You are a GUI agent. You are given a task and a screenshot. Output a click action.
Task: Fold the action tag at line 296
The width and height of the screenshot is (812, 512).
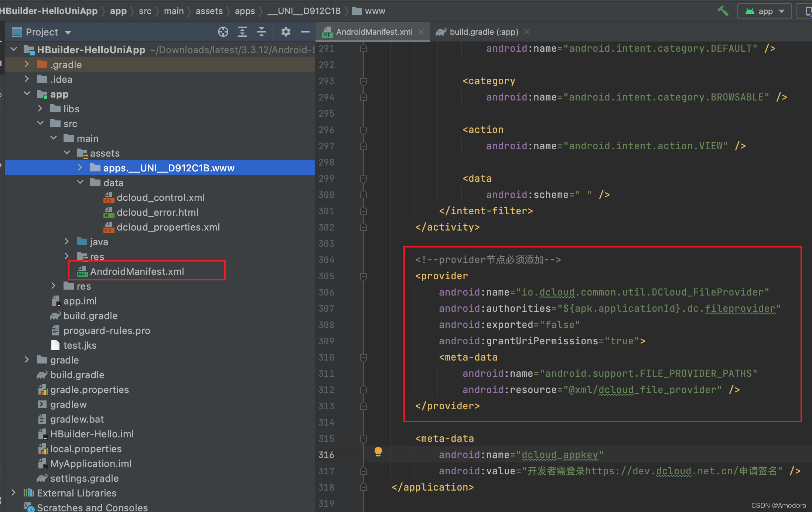click(364, 130)
